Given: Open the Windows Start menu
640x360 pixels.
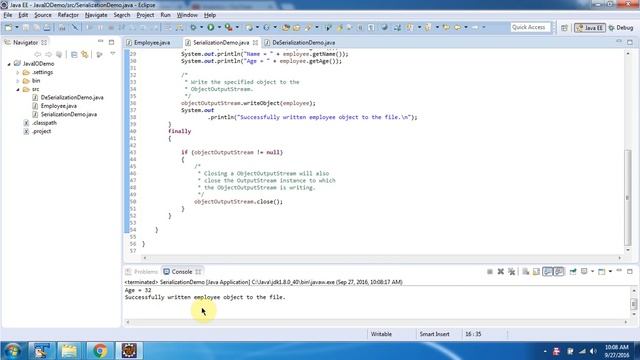Looking at the screenshot, I should click(12, 351).
